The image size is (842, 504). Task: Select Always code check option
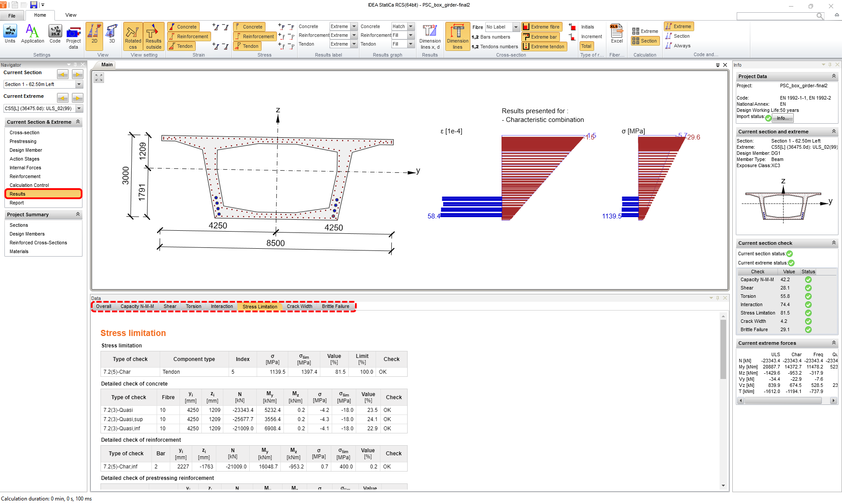coord(678,46)
